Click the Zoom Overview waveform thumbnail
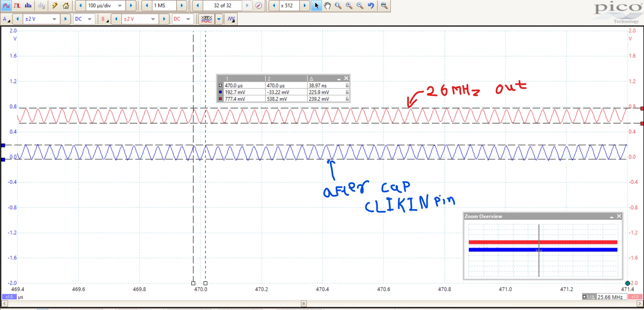644x310 pixels. (543, 250)
